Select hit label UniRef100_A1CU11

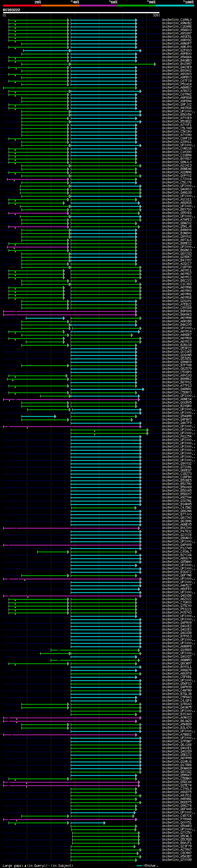click(x=177, y=200)
